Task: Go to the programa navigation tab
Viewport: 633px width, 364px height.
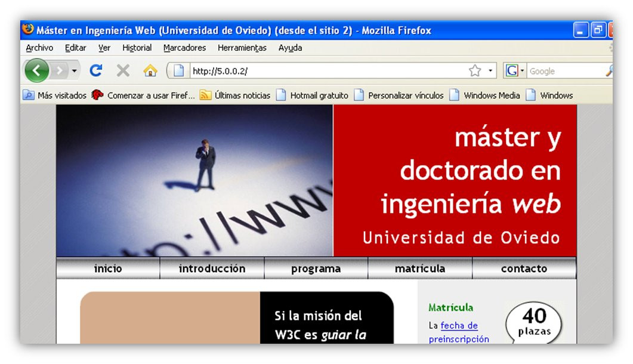Action: (x=316, y=269)
